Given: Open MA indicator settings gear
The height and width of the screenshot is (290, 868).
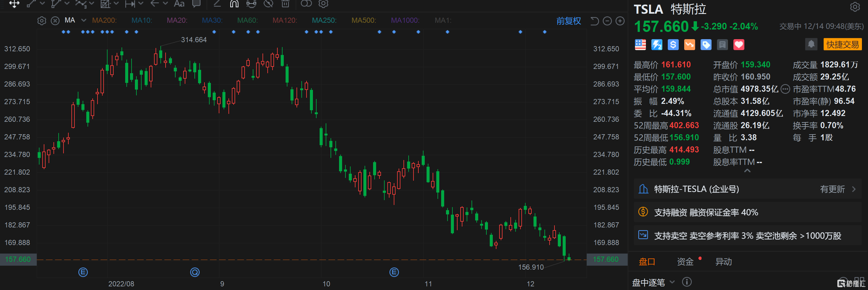Looking at the screenshot, I should point(41,21).
